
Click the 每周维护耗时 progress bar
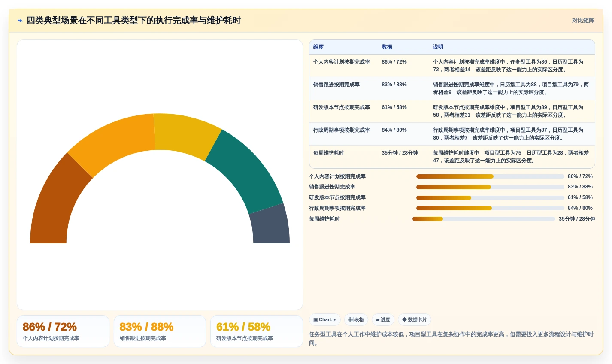click(x=484, y=219)
